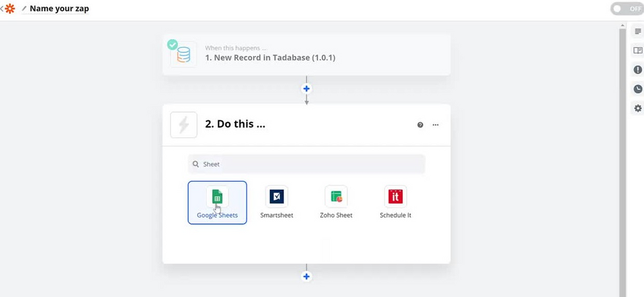The height and width of the screenshot is (297, 644).
Task: Click the magnifier icon in app search
Action: pos(196,164)
